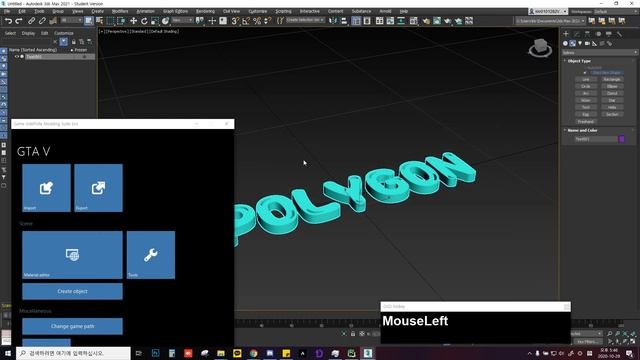Open the Material editor tile
The image size is (640, 360).
click(x=72, y=255)
